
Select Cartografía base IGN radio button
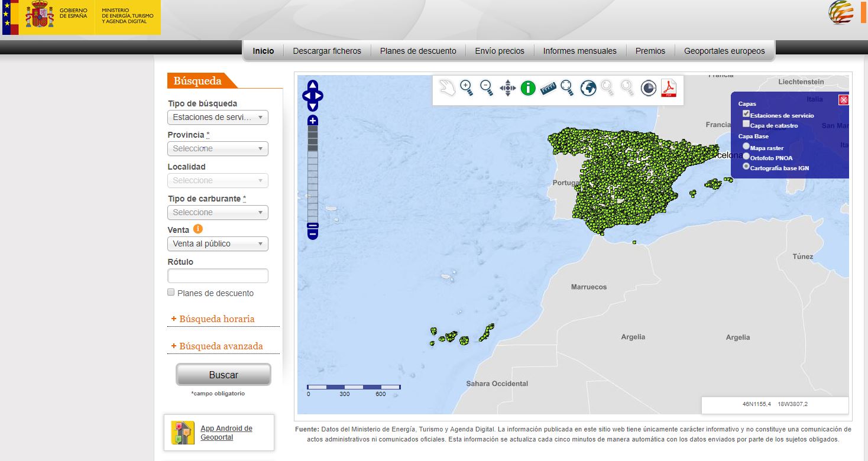pos(746,167)
